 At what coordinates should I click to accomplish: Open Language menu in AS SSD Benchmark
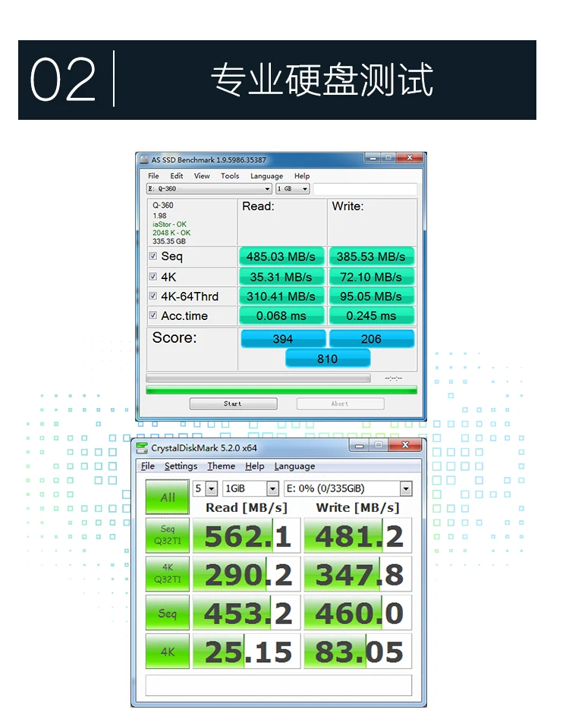(x=266, y=176)
